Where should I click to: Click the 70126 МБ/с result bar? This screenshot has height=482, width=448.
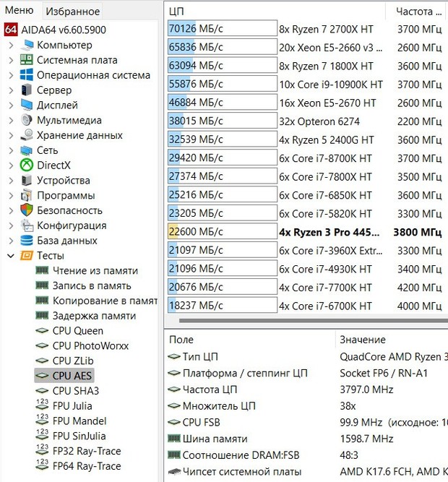coord(223,28)
